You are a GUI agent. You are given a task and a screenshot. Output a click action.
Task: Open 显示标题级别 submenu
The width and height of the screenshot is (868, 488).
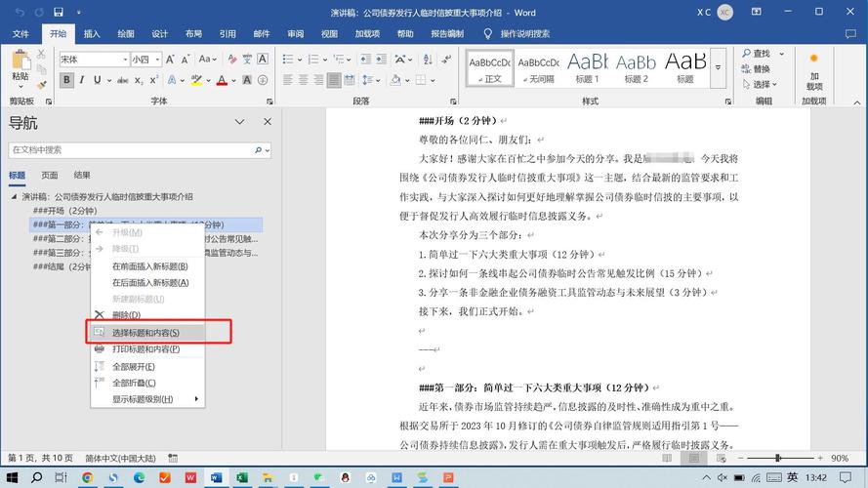coord(147,399)
